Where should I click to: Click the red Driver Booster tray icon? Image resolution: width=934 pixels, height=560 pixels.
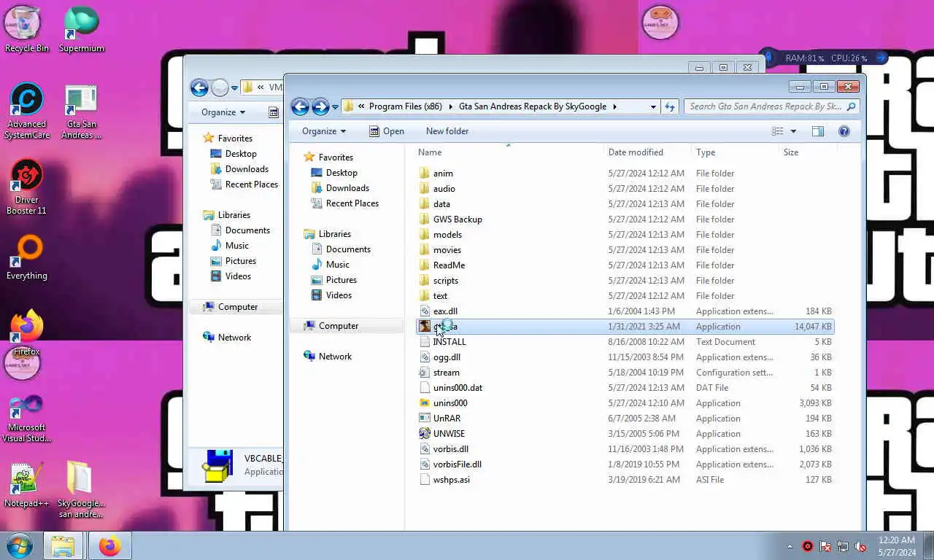[808, 546]
